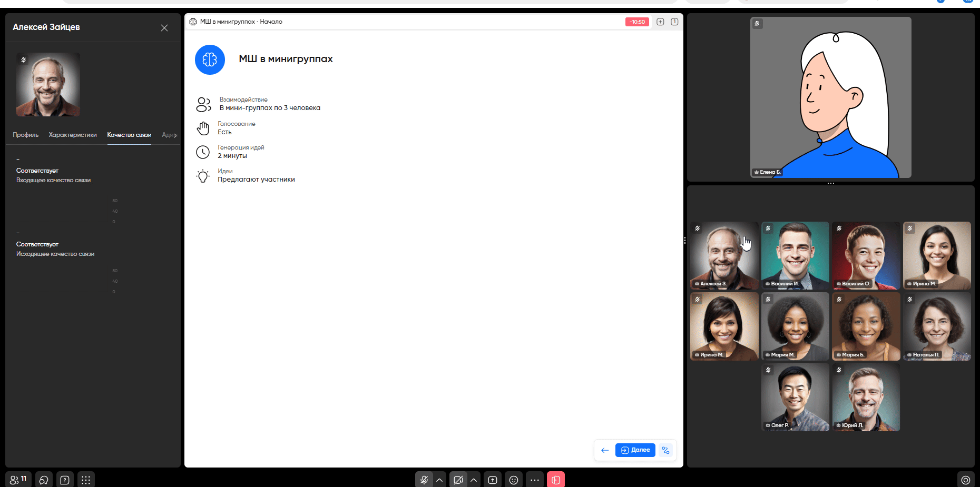Click the text В мини-группах по 3 человека
This screenshot has height=487, width=980.
point(270,108)
